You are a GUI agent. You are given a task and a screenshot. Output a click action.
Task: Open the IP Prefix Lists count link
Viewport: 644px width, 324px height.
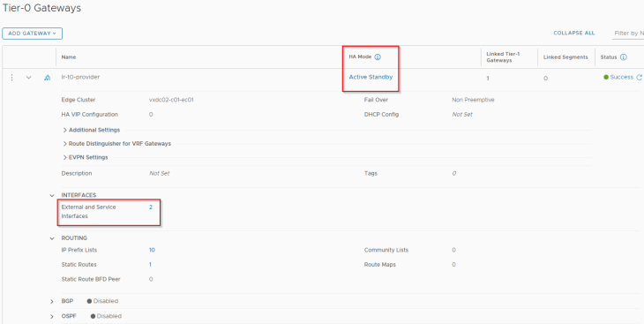[x=152, y=250]
